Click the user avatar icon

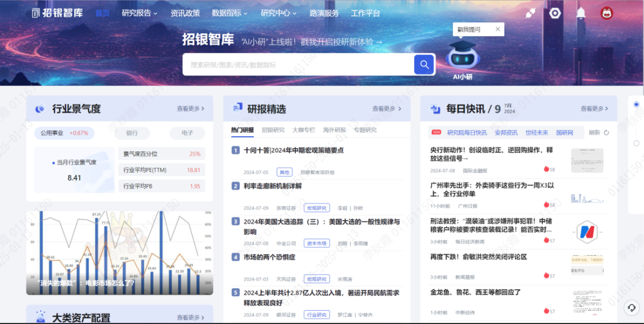[607, 13]
